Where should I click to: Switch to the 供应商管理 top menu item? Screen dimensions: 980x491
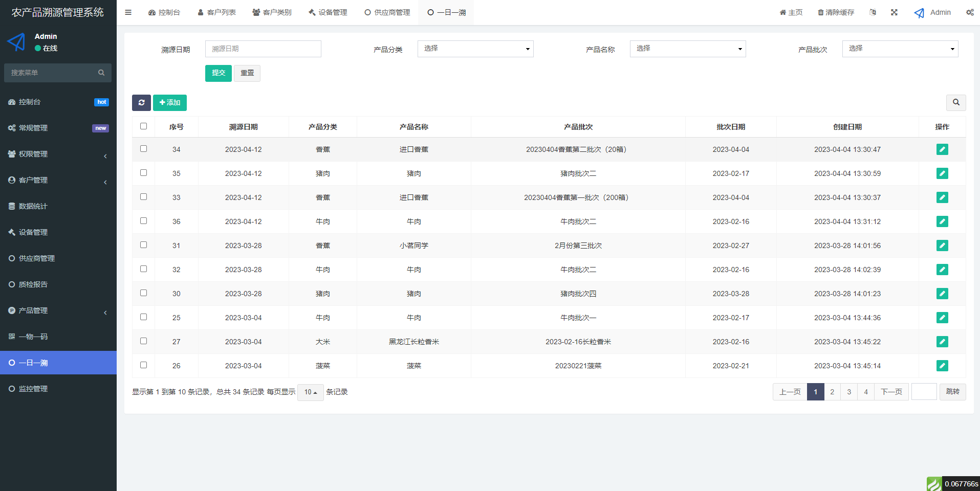pyautogui.click(x=387, y=12)
